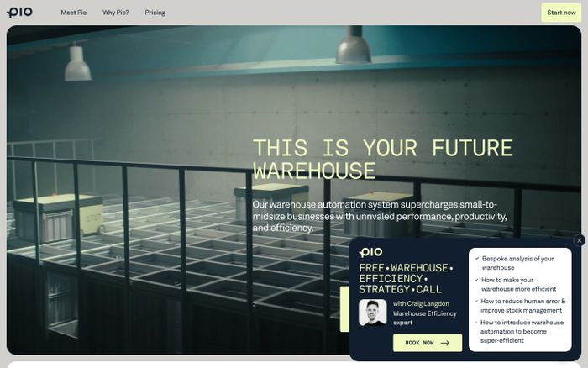Image resolution: width=588 pixels, height=368 pixels.
Task: Click the with Craig Langdon caption text
Action: click(421, 303)
